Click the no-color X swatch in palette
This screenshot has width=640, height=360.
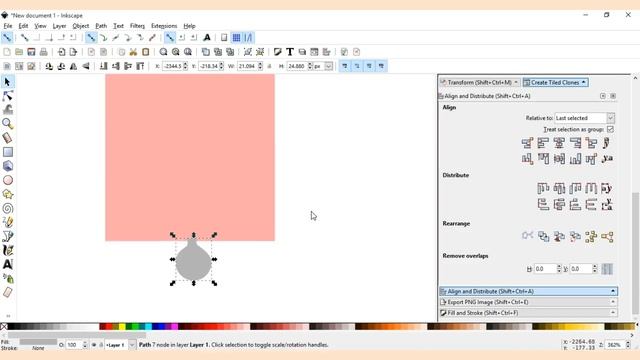(4, 327)
